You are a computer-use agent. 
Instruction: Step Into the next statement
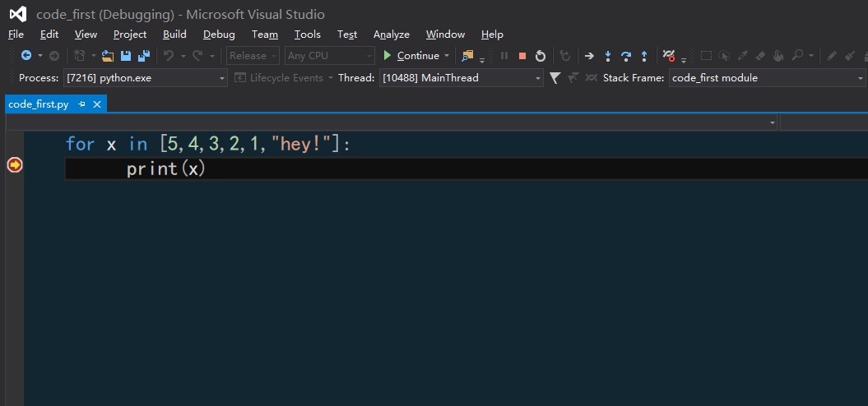click(608, 55)
